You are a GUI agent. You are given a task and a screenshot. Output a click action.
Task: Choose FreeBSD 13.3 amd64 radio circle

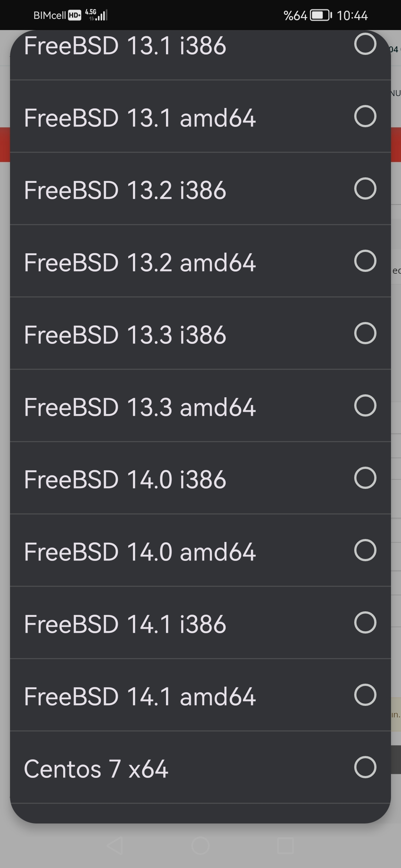[x=365, y=405]
